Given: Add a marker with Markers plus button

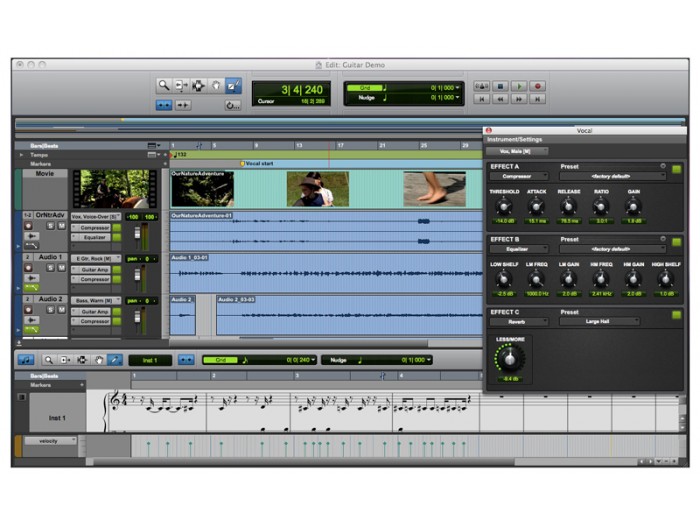Looking at the screenshot, I should click(165, 164).
